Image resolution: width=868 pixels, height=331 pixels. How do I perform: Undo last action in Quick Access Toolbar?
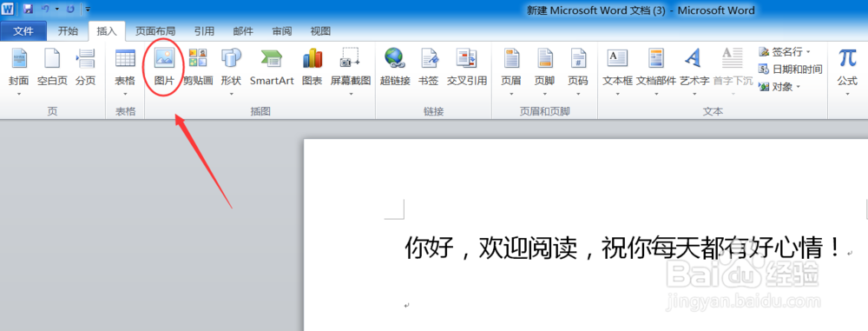tap(46, 9)
